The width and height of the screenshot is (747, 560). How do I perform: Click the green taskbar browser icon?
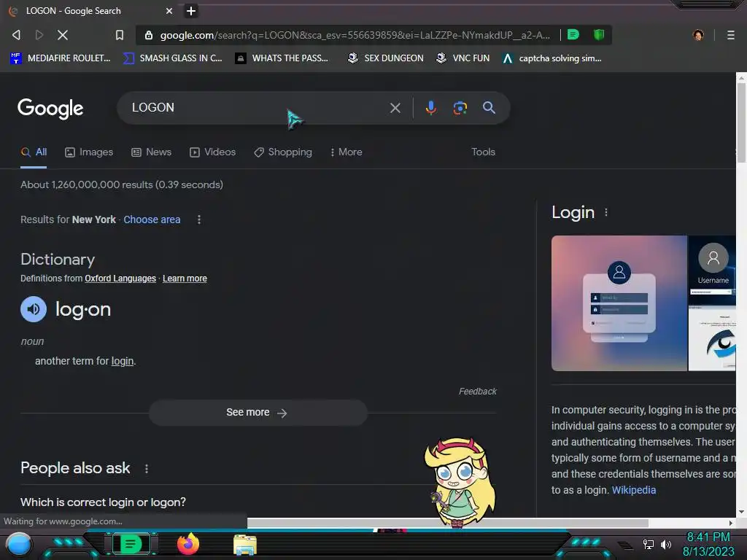[x=131, y=544]
